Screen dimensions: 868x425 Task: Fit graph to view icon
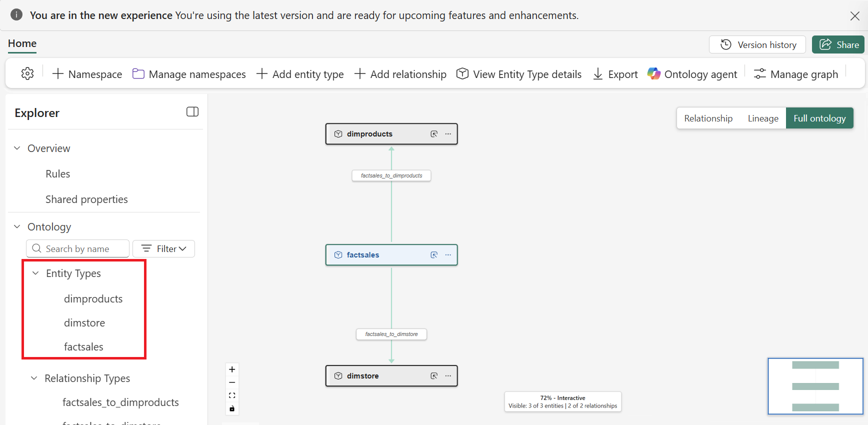tap(232, 395)
